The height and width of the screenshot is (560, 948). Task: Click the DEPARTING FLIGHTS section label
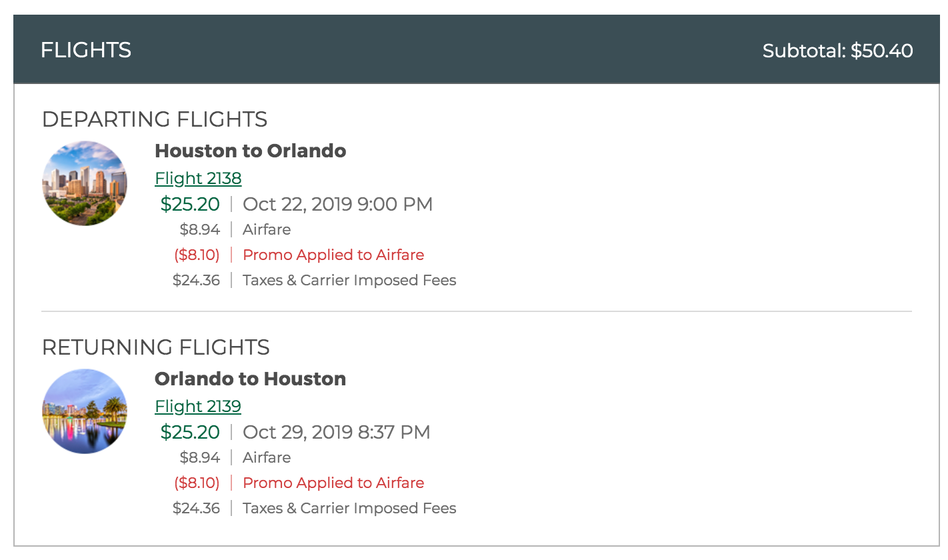pyautogui.click(x=155, y=119)
